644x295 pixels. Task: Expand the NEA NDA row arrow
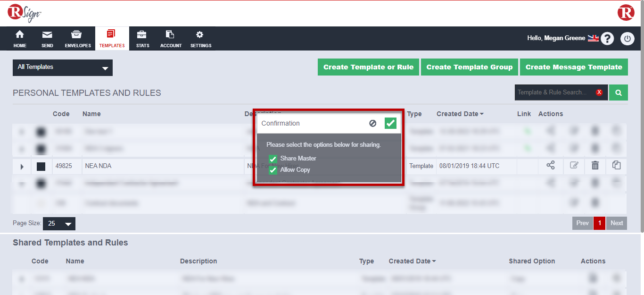(22, 166)
